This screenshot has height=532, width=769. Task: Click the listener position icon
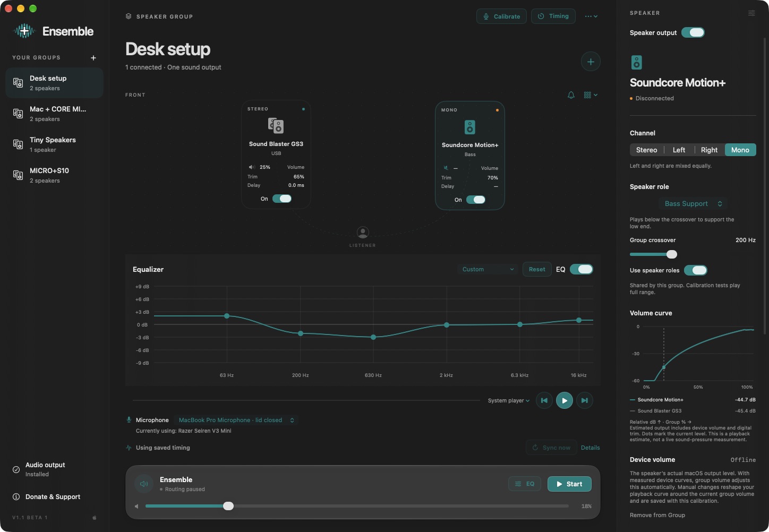[363, 232]
